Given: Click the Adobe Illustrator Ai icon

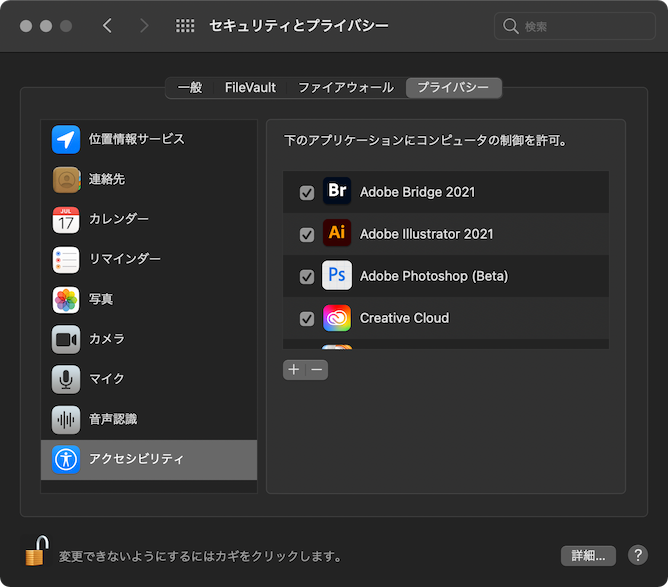Looking at the screenshot, I should (337, 233).
